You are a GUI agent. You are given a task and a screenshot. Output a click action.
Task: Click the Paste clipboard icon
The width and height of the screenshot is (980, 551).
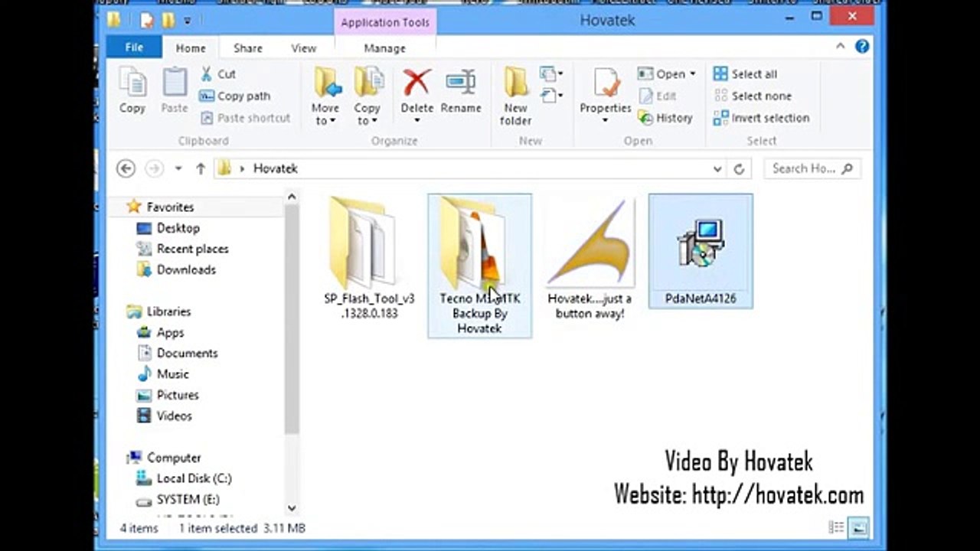[x=175, y=83]
